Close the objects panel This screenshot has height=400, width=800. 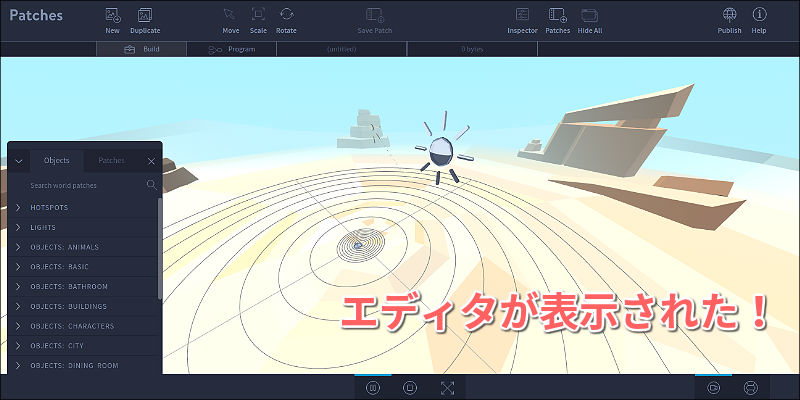[151, 161]
